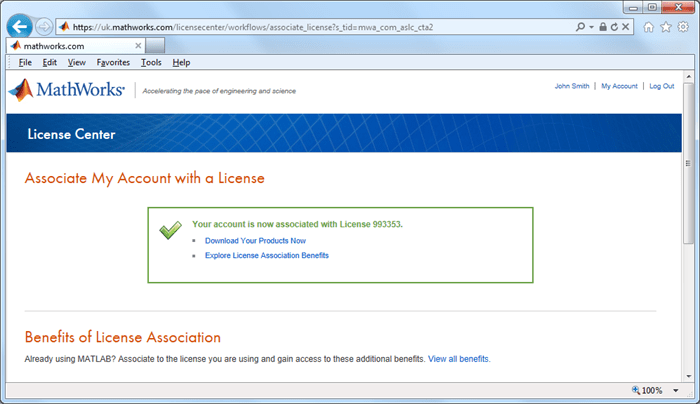Open the My Account link
Viewport: 700px width, 404px height.
point(619,86)
